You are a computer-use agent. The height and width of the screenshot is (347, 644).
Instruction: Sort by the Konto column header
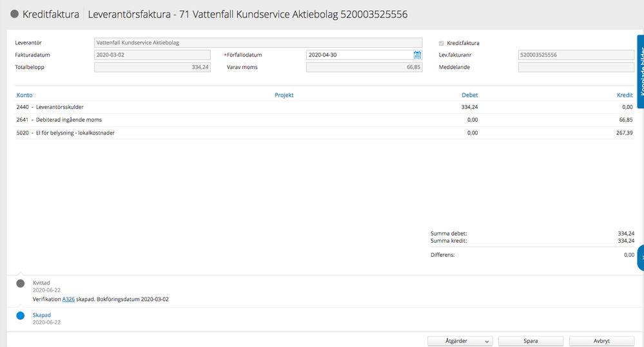pyautogui.click(x=24, y=95)
